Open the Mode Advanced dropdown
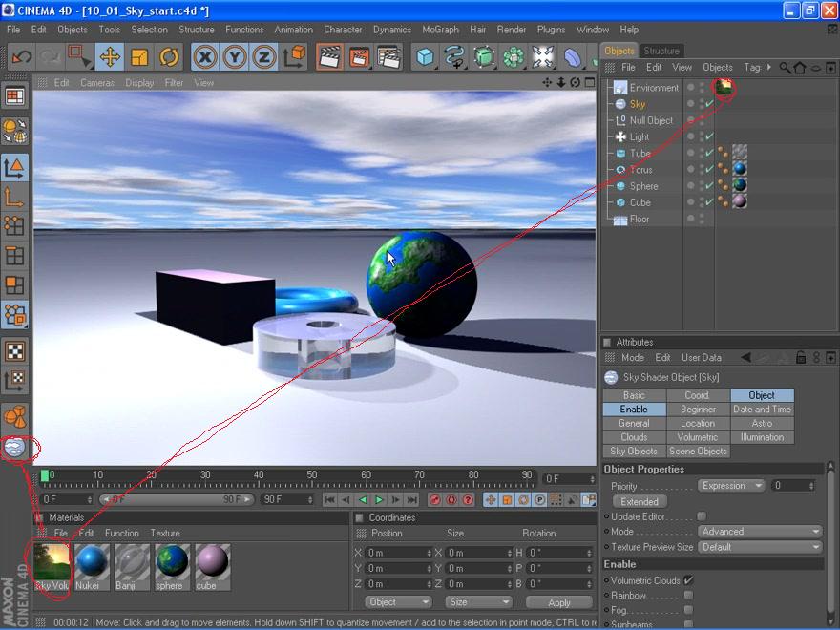The image size is (840, 630). point(760,532)
